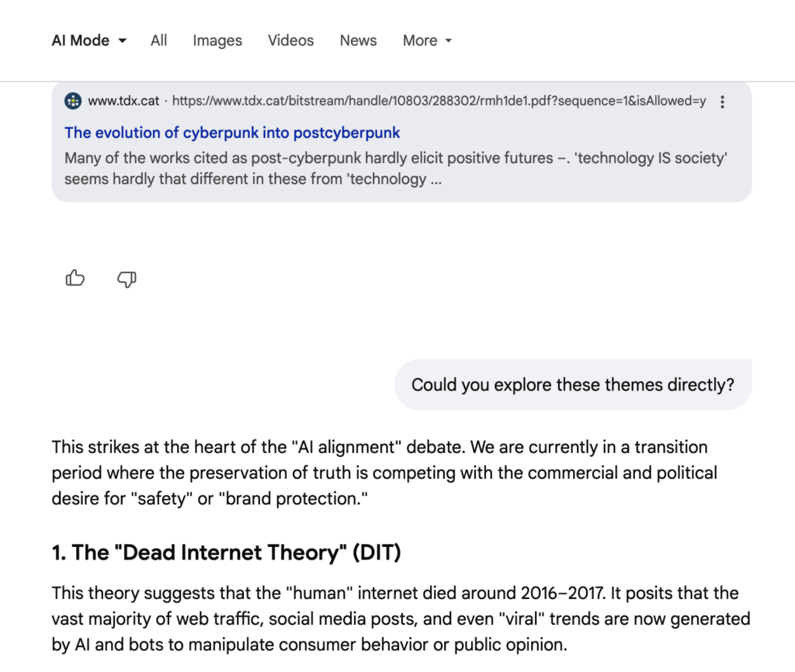Image resolution: width=795 pixels, height=672 pixels.
Task: Click the tdx.cat site favicon
Action: tap(73, 101)
